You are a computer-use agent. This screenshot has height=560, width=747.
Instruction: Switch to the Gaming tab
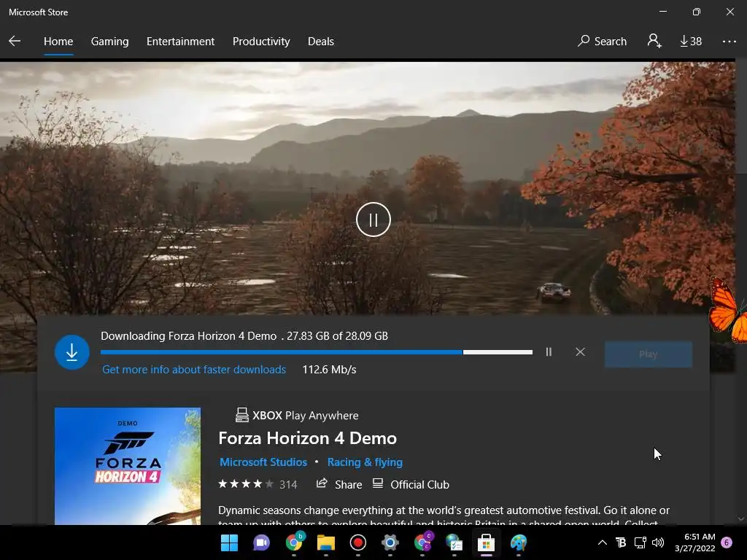click(109, 42)
